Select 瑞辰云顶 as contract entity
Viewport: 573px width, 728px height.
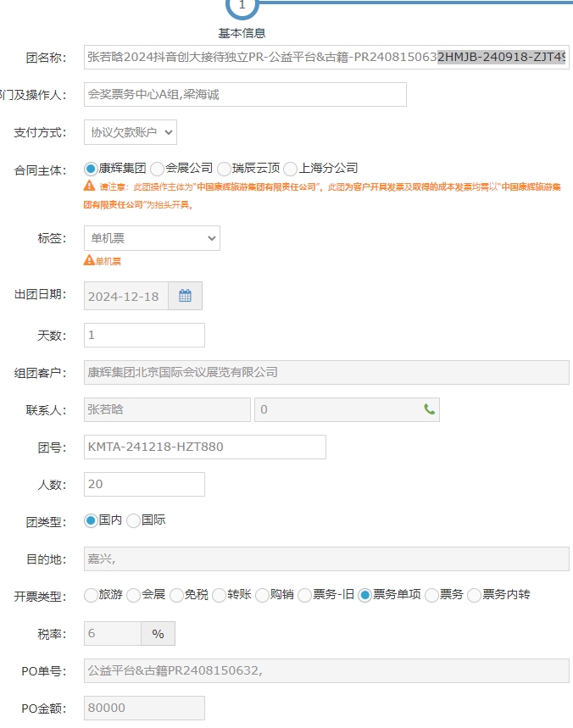225,169
